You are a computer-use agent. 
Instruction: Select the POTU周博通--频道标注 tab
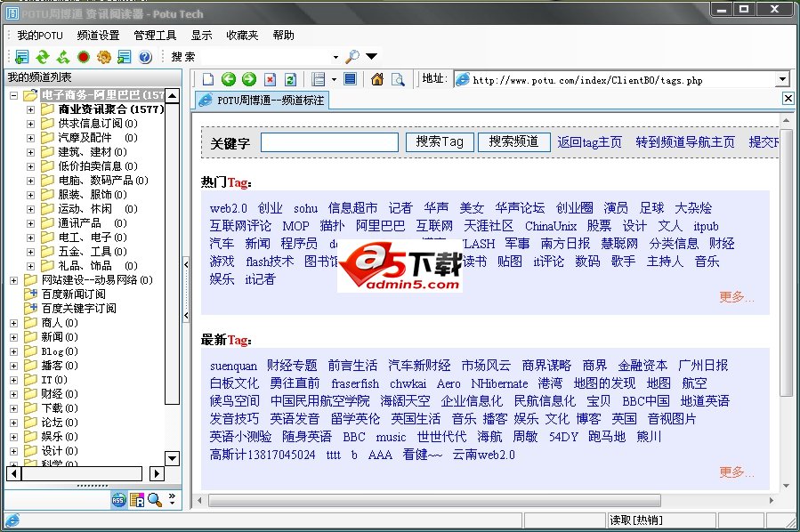(263, 100)
